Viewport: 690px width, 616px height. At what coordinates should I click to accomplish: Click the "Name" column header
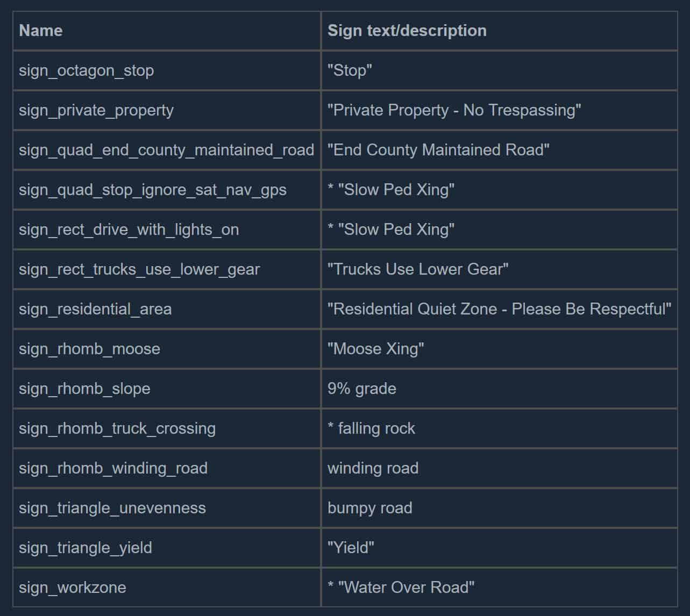pos(41,31)
